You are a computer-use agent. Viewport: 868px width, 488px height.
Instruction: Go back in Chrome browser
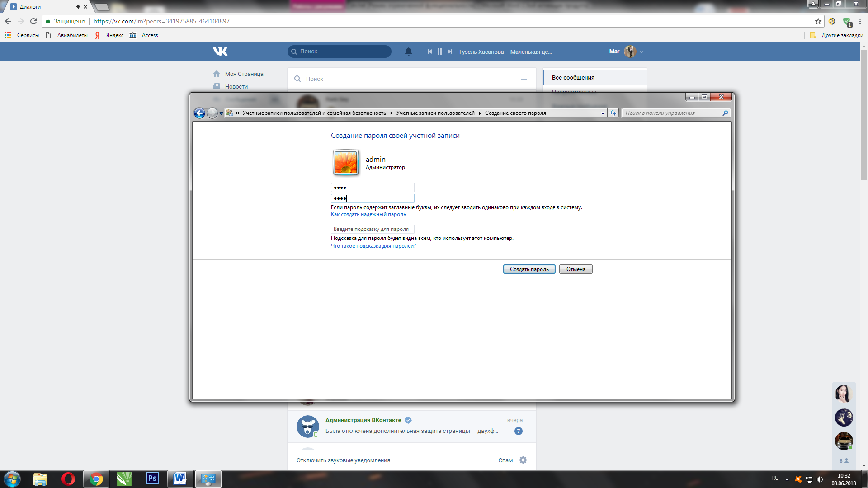point(8,21)
